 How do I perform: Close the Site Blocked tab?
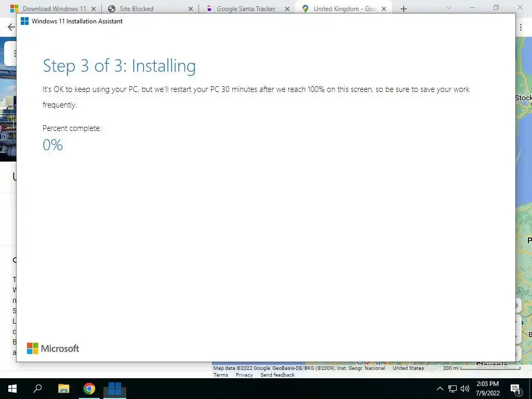pyautogui.click(x=191, y=9)
